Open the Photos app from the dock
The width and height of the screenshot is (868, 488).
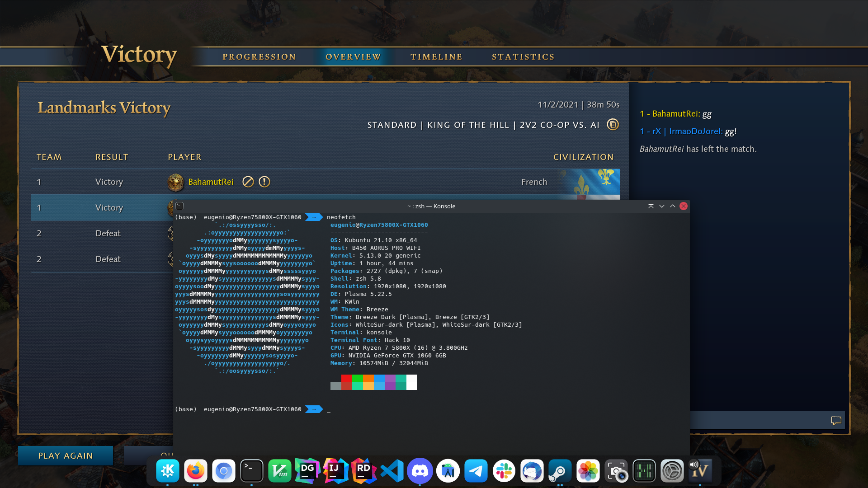click(x=588, y=471)
